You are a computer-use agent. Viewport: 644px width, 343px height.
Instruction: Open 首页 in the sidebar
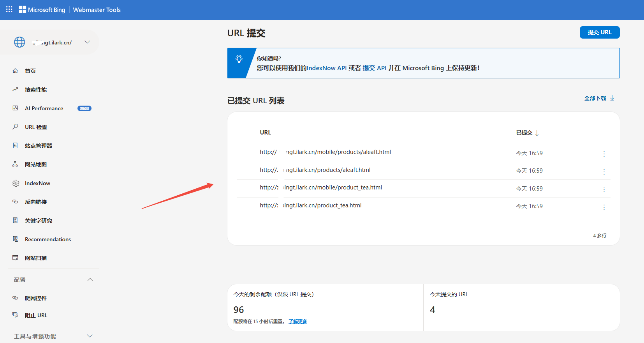click(30, 71)
